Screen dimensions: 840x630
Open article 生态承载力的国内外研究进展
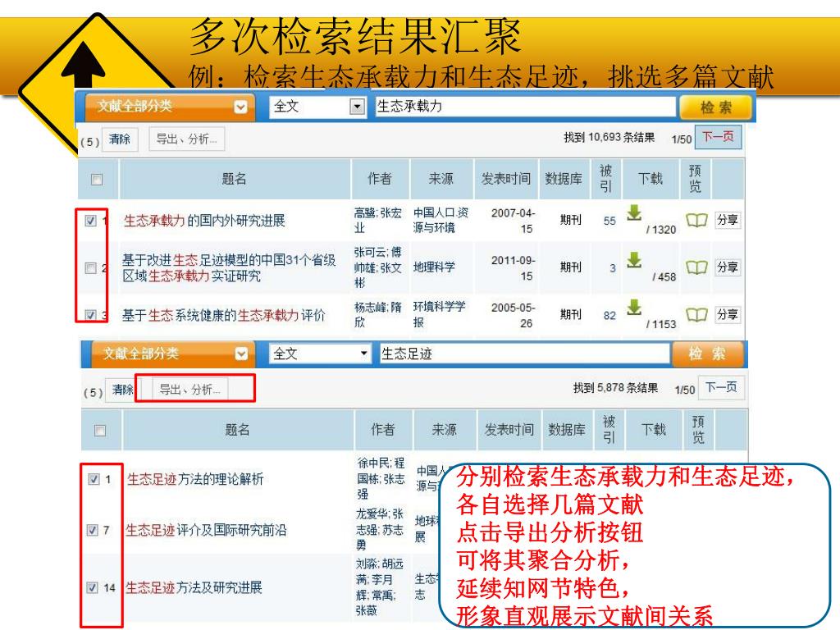(204, 221)
